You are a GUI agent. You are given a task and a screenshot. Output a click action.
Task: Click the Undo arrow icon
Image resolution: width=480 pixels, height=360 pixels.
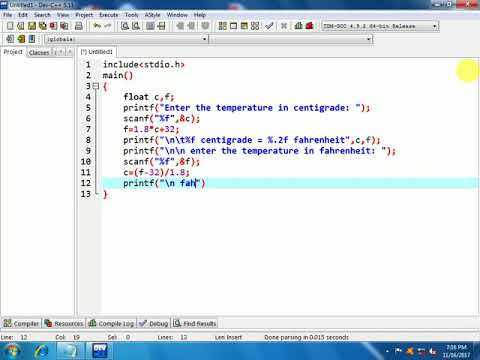click(x=97, y=26)
